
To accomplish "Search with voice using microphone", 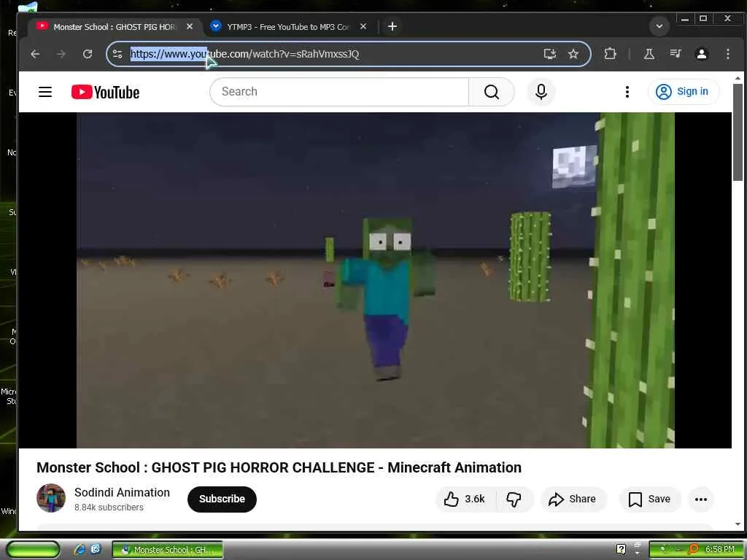I will point(541,92).
